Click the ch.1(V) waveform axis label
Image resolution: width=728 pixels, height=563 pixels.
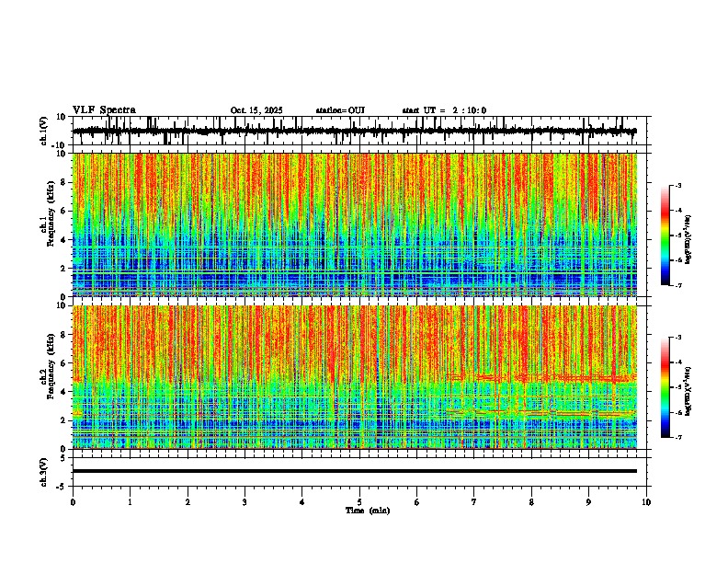[44, 131]
